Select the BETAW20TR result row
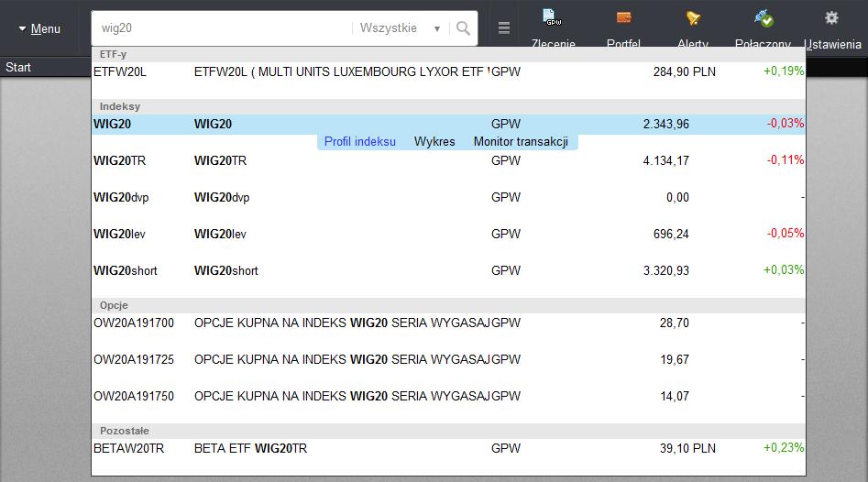The height and width of the screenshot is (482, 868). coord(448,448)
